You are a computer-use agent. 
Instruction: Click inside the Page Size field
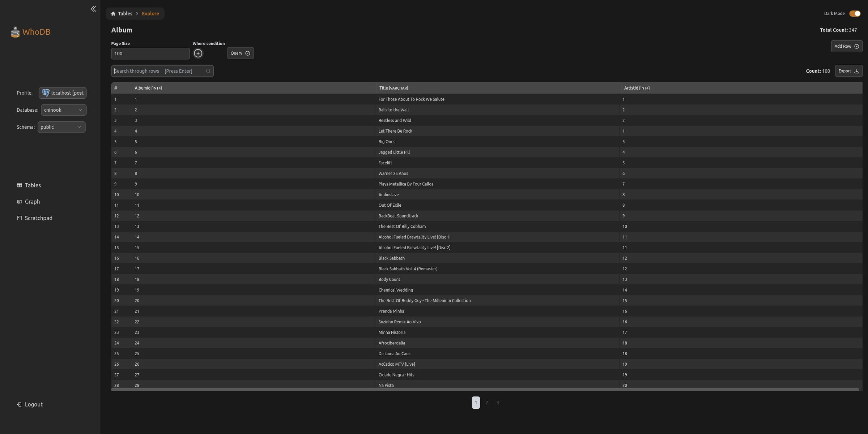pyautogui.click(x=150, y=53)
